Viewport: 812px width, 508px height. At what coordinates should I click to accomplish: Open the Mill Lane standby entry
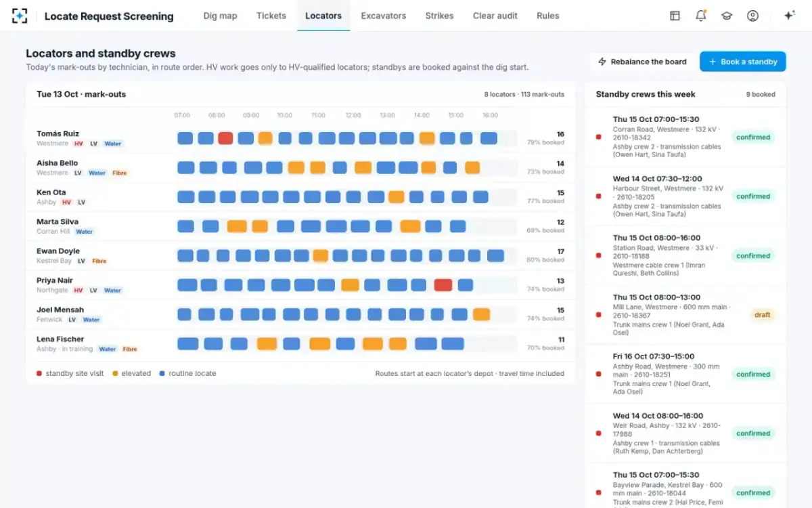(x=685, y=315)
